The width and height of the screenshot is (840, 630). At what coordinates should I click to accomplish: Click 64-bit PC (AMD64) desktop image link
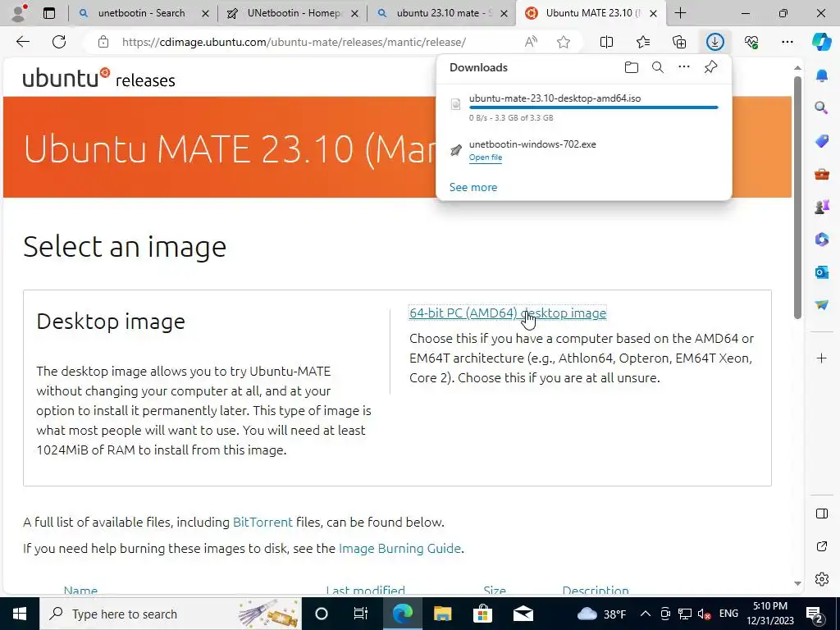click(x=507, y=313)
